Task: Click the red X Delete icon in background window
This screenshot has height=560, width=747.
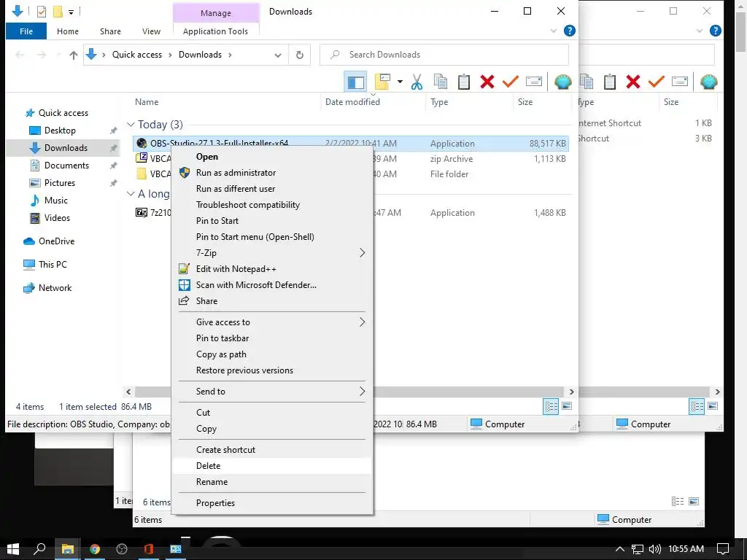Action: tap(633, 82)
